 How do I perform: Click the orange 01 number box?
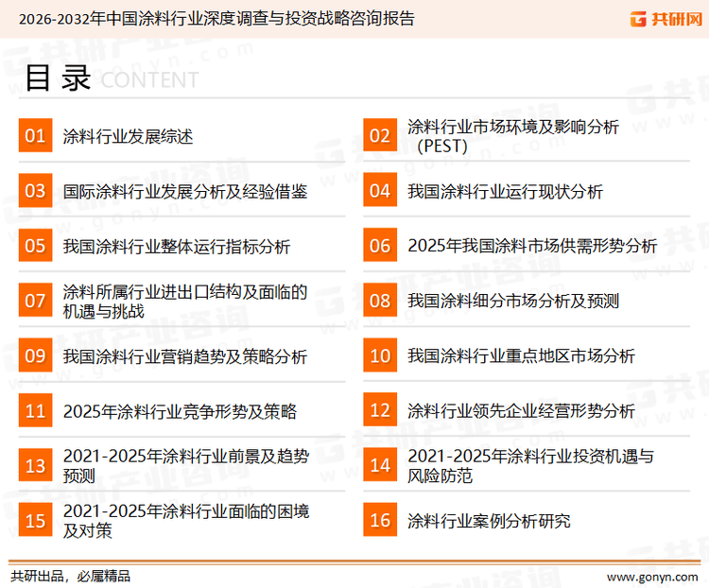[x=35, y=135]
